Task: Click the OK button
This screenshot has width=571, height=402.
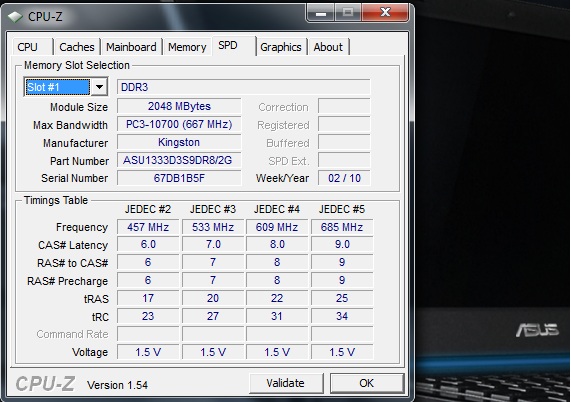Action: tap(367, 383)
